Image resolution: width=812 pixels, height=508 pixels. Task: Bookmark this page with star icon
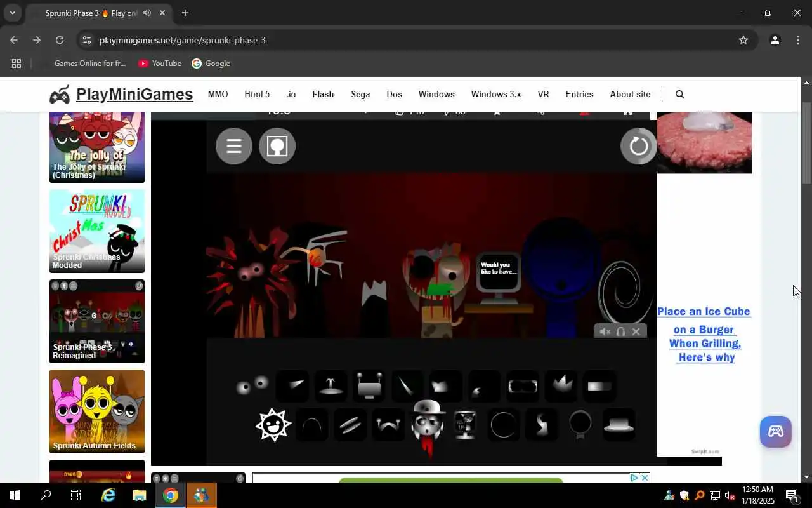click(743, 40)
